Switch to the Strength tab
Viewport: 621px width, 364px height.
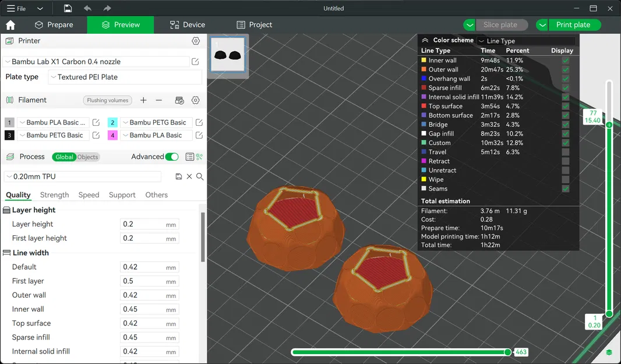point(54,195)
